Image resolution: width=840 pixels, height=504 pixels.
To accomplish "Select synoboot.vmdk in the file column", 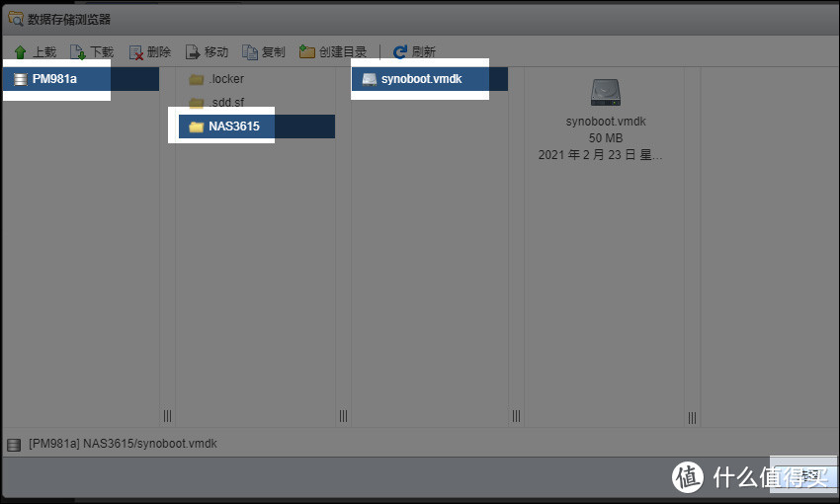I will click(x=420, y=79).
